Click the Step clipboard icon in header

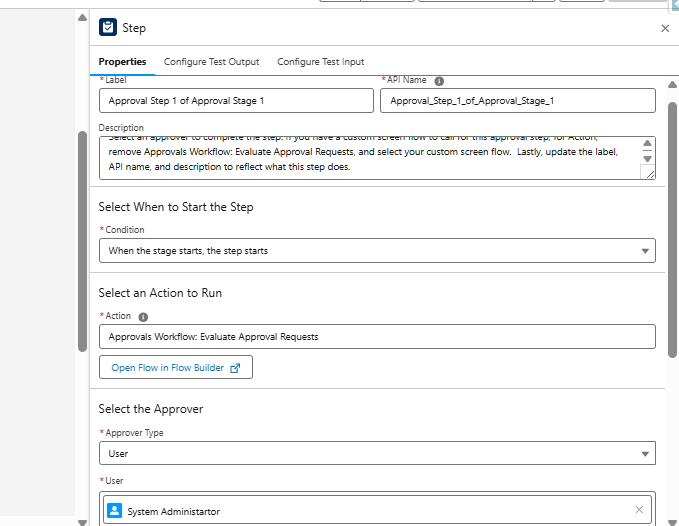tap(108, 28)
